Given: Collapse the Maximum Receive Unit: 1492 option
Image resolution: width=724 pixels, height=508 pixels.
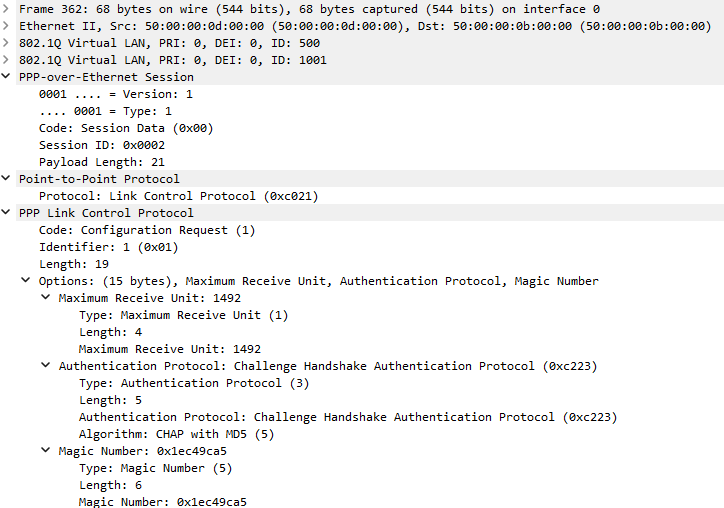Looking at the screenshot, I should [x=46, y=297].
